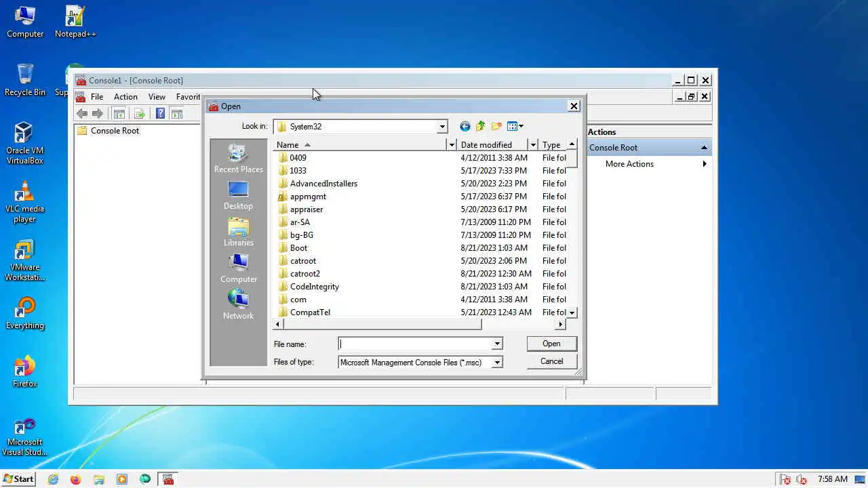The width and height of the screenshot is (868, 488).
Task: Expand More Actions submenu arrow
Action: (x=705, y=164)
